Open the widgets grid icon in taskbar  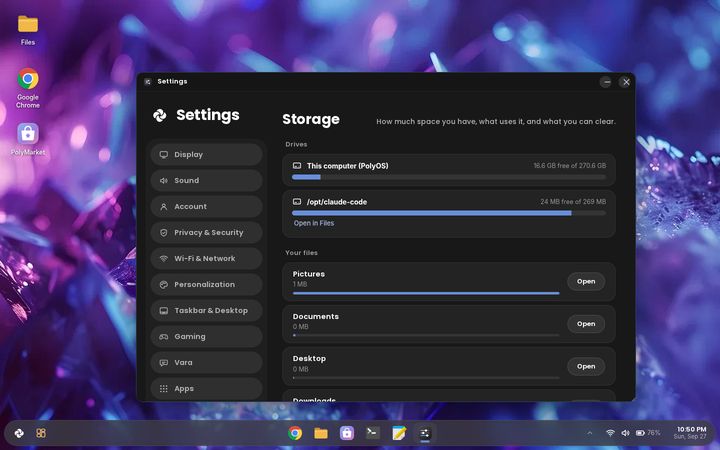[x=41, y=433]
